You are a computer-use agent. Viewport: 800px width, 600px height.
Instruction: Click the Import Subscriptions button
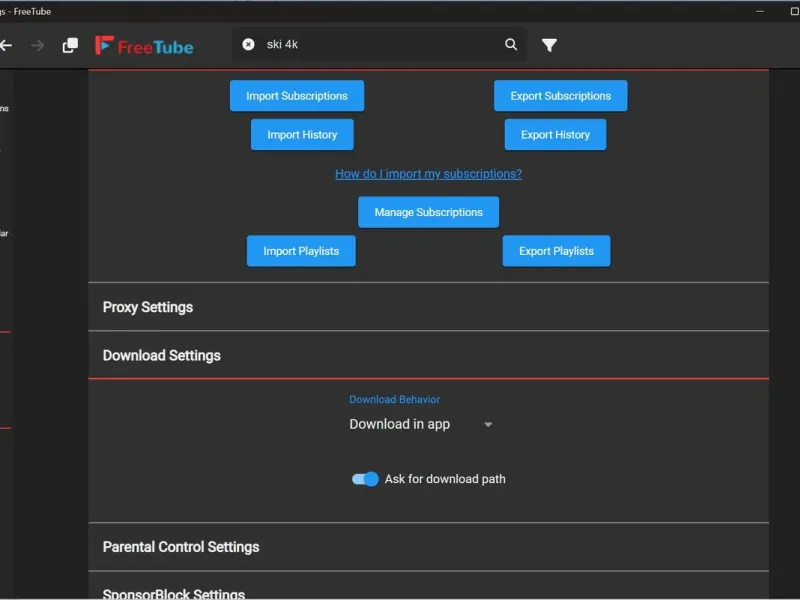297,96
